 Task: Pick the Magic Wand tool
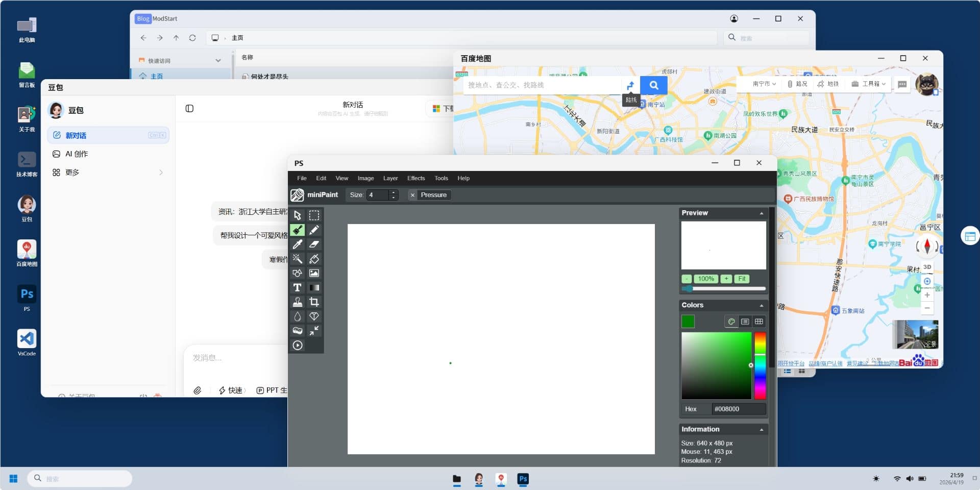(297, 259)
